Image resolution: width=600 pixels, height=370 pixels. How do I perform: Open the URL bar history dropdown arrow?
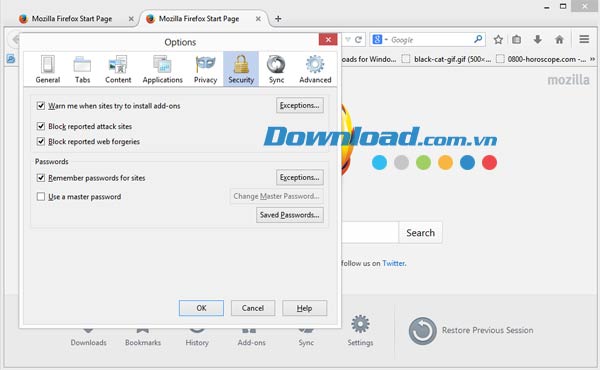pyautogui.click(x=348, y=39)
